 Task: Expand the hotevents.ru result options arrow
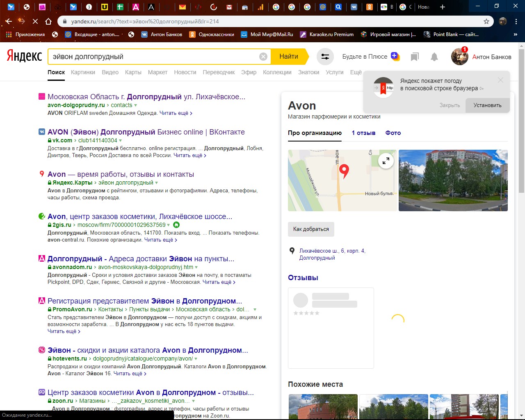click(x=196, y=359)
